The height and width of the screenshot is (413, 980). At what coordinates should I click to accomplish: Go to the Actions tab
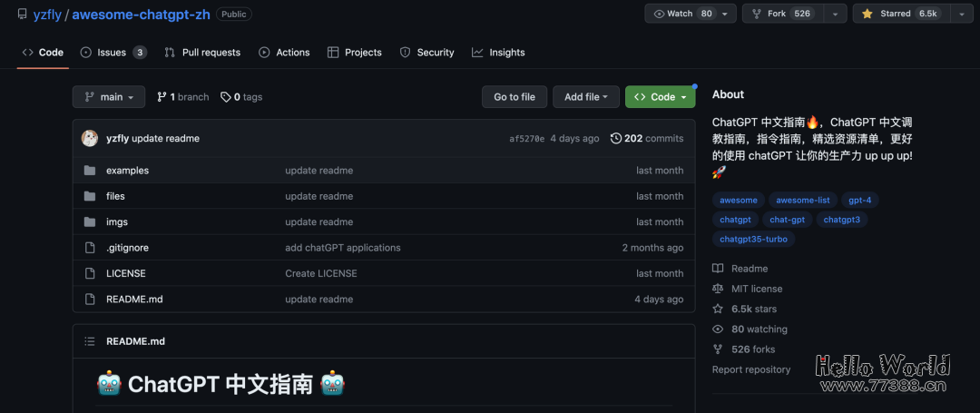(x=284, y=53)
